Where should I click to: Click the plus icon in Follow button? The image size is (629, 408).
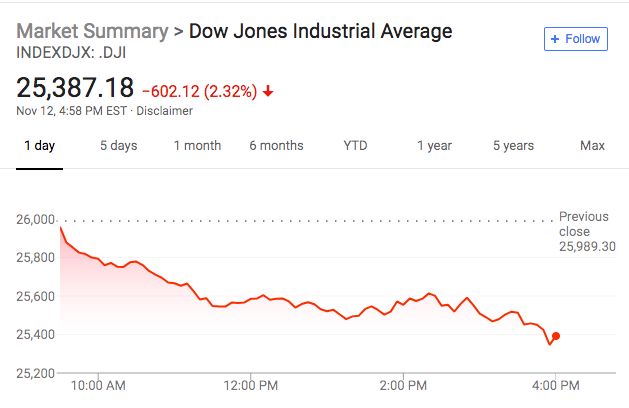point(555,39)
